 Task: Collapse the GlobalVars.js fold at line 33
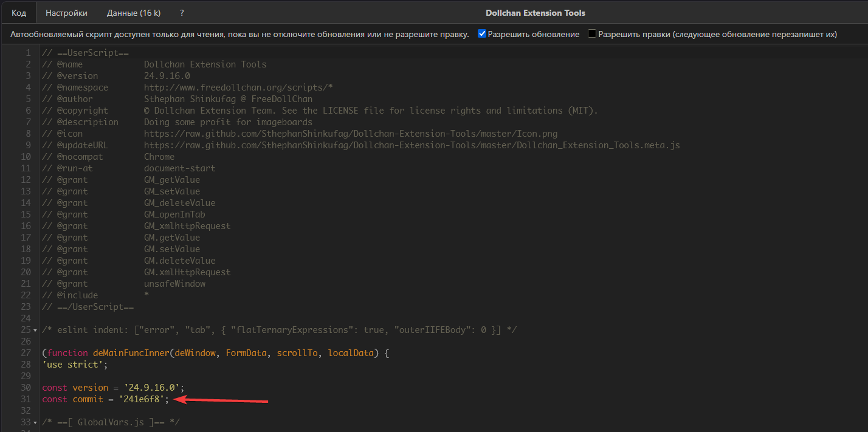[35, 423]
